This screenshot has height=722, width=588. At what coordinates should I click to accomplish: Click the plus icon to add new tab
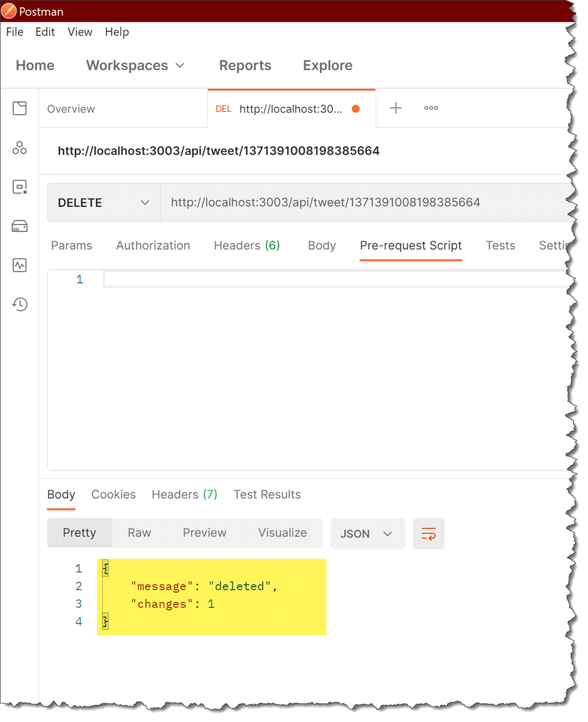[x=396, y=108]
